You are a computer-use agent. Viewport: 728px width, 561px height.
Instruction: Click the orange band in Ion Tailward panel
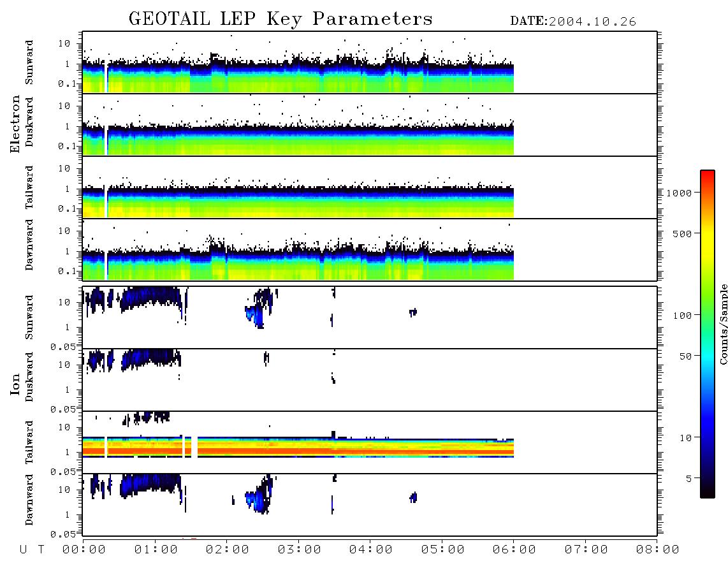298,451
